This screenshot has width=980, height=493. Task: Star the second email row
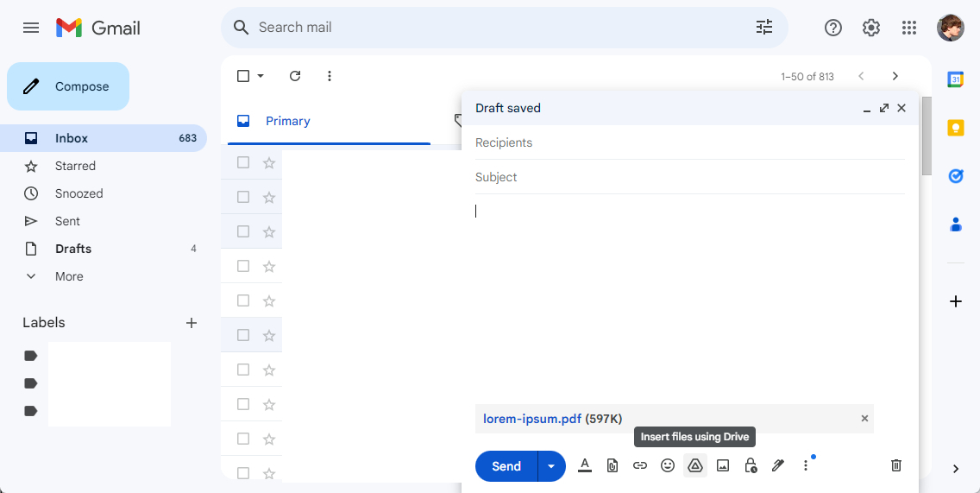(x=269, y=197)
